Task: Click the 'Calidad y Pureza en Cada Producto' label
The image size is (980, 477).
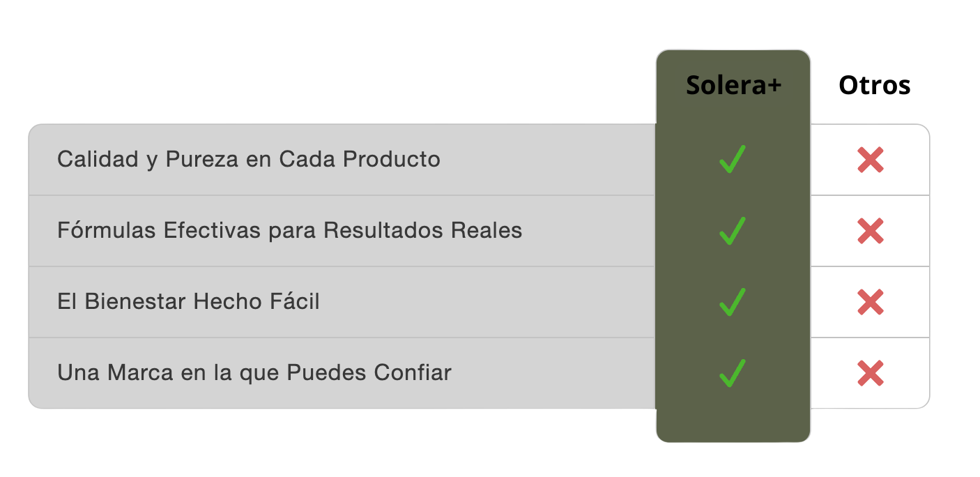Action: pyautogui.click(x=248, y=160)
